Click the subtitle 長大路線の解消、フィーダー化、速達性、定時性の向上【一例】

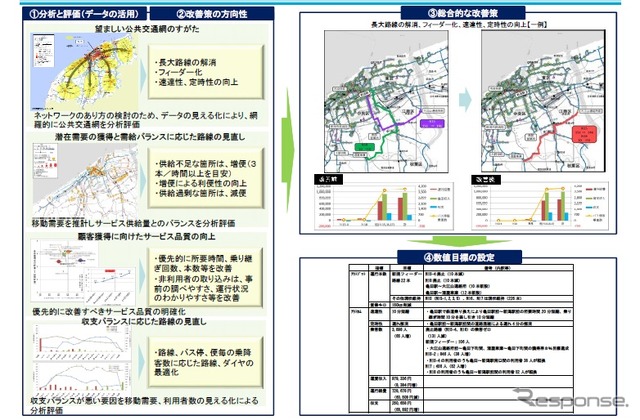click(x=459, y=24)
